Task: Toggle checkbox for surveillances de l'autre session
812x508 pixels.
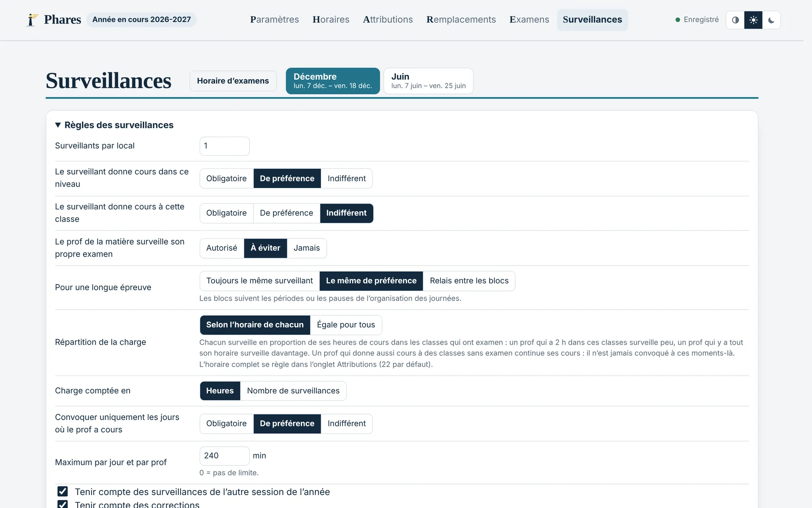Action: [63, 492]
